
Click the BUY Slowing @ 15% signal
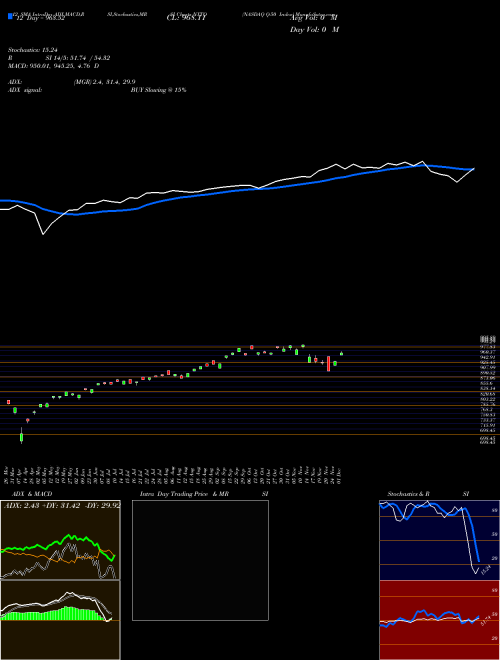158,90
